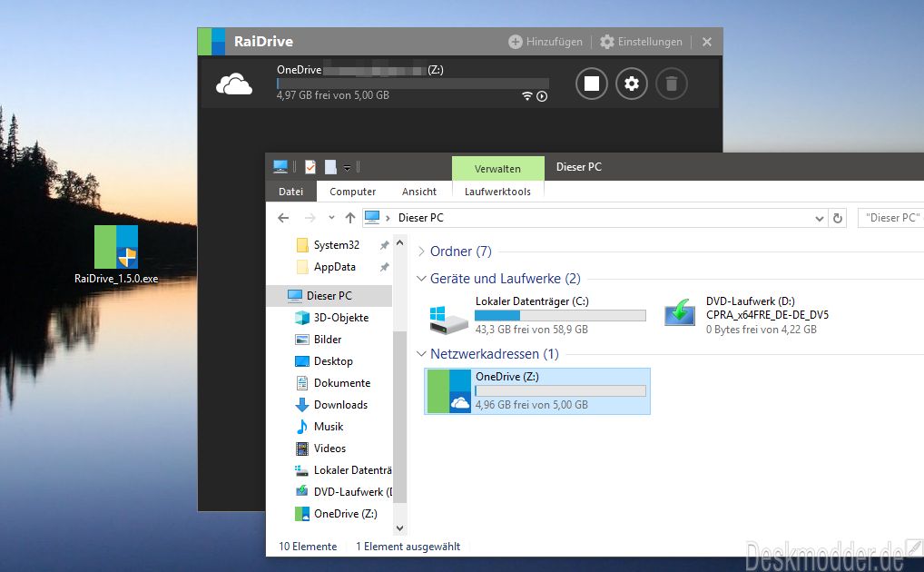Open Videos in navigation pane

pos(320,449)
